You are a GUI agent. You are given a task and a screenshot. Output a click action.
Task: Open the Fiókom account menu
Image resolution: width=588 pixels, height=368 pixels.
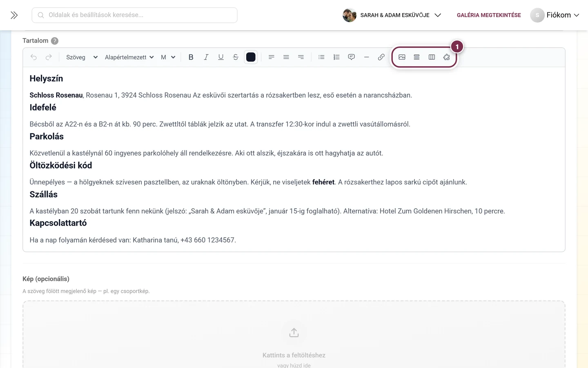click(555, 15)
